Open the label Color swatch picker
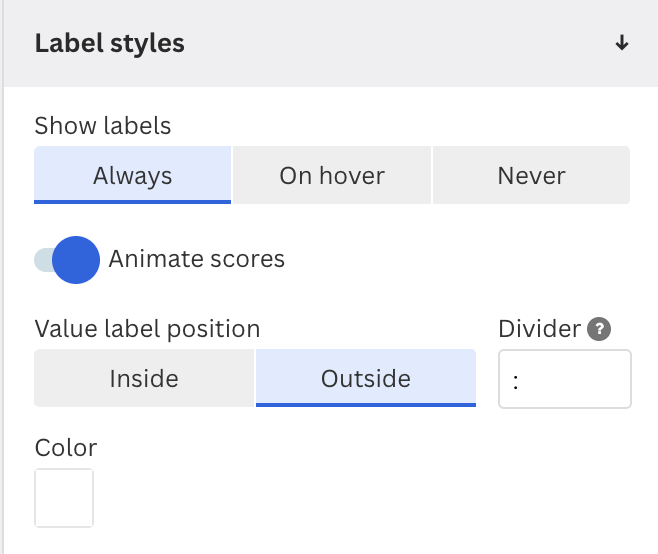This screenshot has height=554, width=658. pos(64,498)
